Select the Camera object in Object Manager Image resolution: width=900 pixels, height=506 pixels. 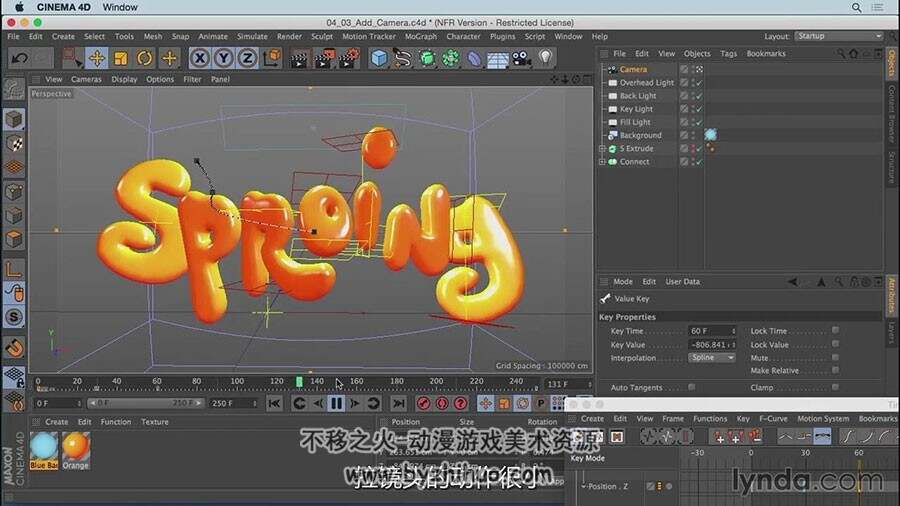[633, 69]
